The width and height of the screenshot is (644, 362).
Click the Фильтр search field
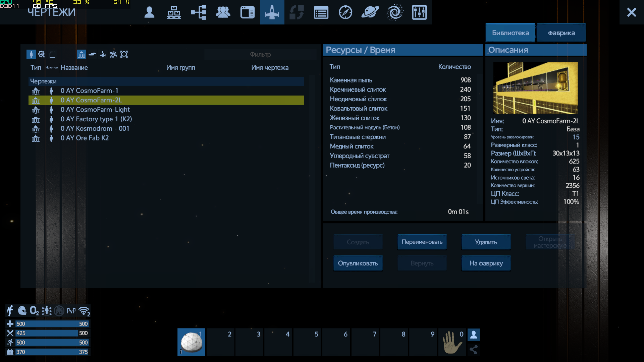click(260, 54)
